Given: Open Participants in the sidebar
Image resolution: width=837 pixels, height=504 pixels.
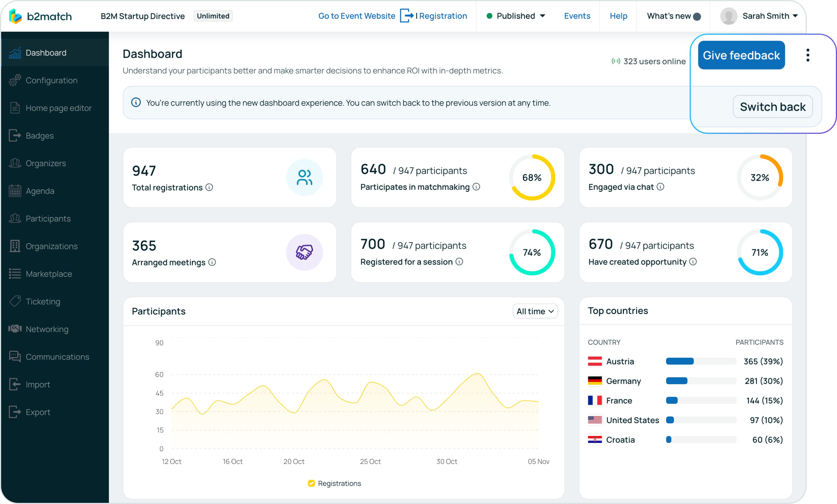Looking at the screenshot, I should (48, 219).
